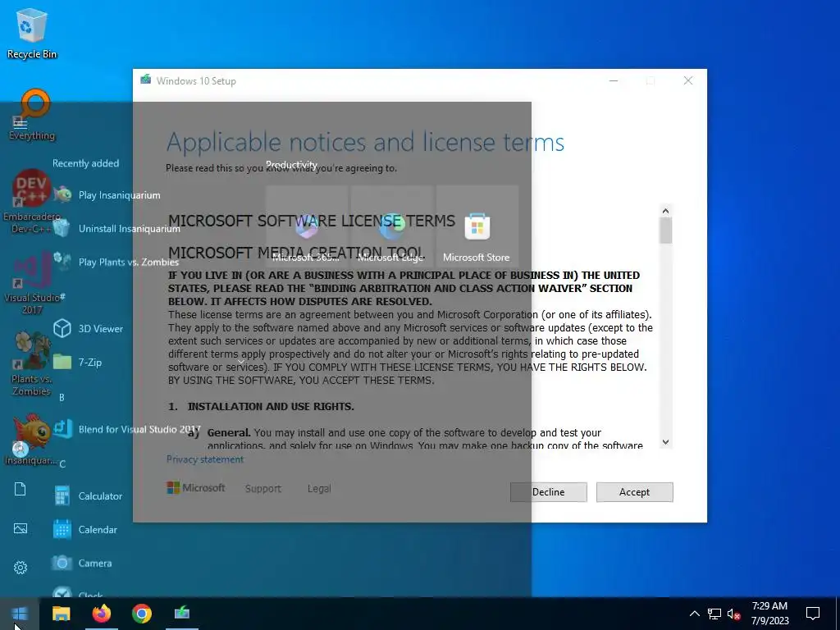The image size is (840, 630).
Task: Open Firefox from the taskbar
Action: tap(101, 614)
